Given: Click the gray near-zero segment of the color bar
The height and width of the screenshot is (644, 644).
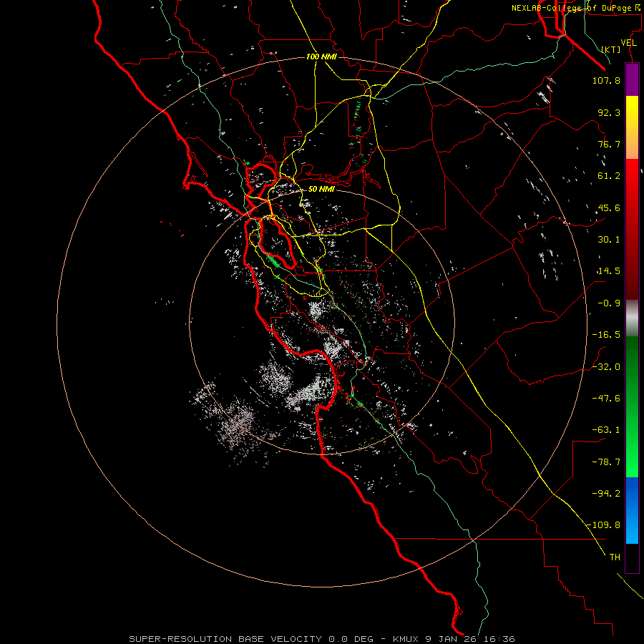Looking at the screenshot, I should click(632, 318).
